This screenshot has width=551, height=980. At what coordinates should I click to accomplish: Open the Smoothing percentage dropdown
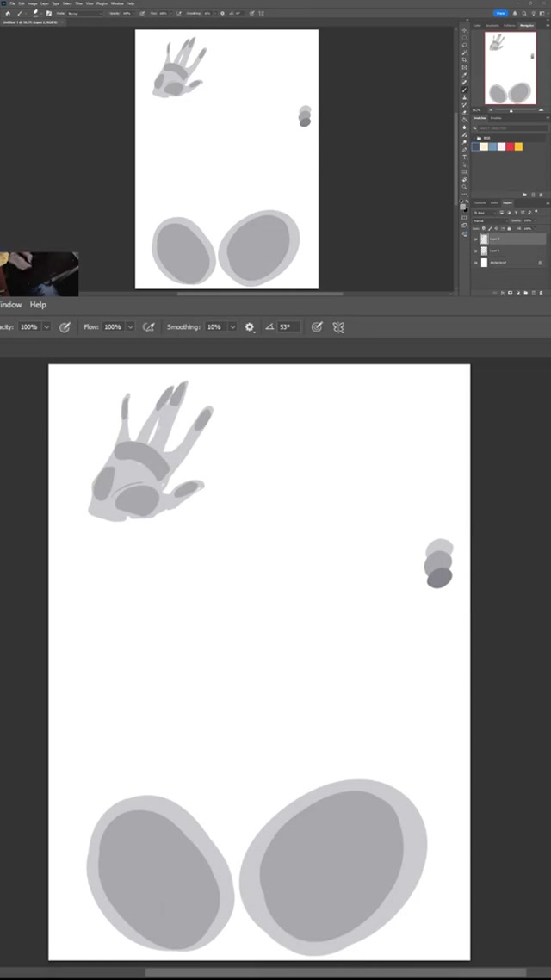(x=232, y=327)
